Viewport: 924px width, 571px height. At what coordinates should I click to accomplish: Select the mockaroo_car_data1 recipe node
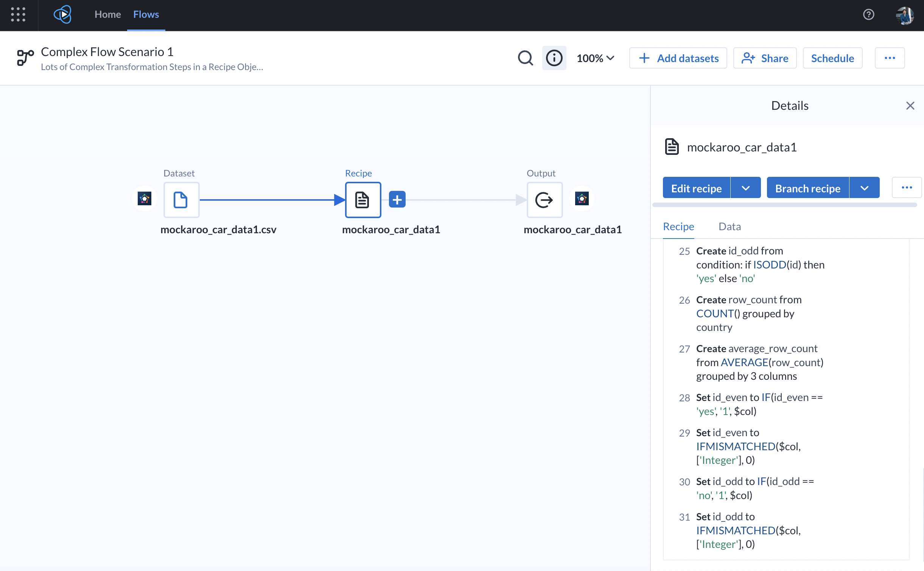362,200
